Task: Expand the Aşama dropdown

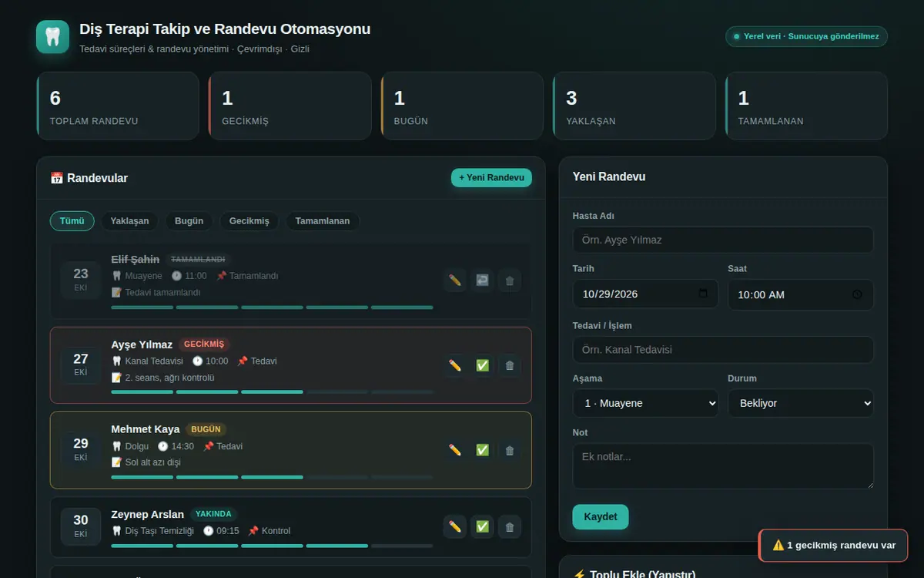Action: (645, 403)
